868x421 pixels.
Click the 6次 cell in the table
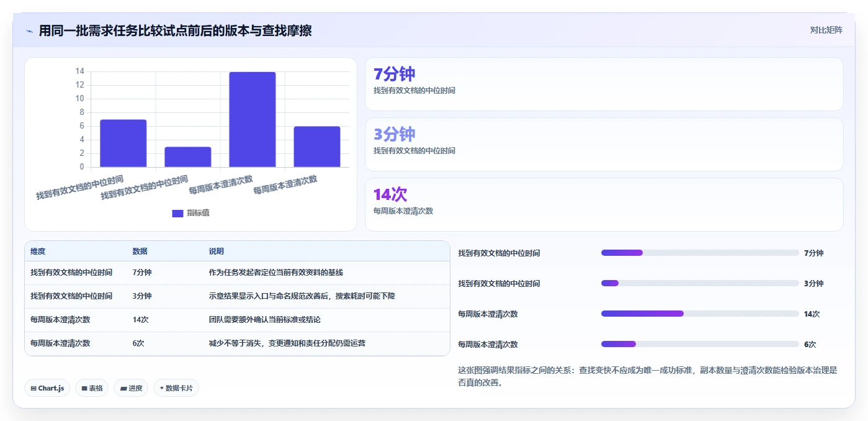tap(138, 343)
